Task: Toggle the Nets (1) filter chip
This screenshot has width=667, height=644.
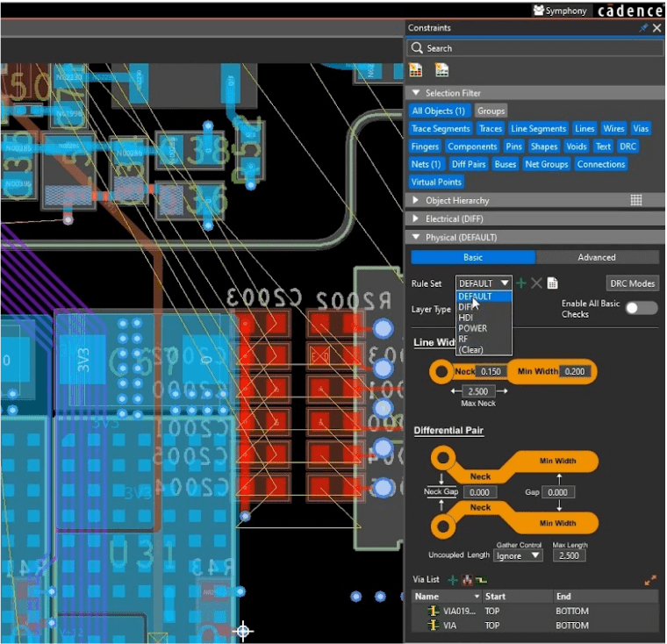Action: click(x=426, y=164)
